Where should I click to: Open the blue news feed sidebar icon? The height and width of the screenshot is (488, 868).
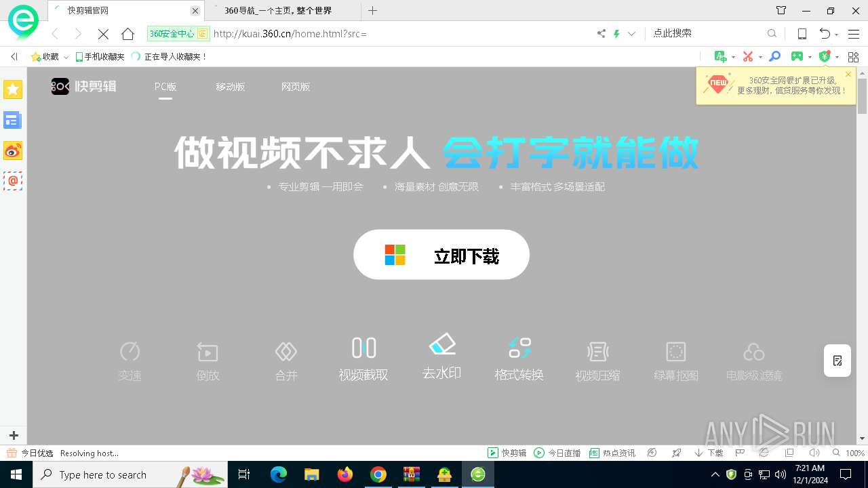[x=13, y=120]
